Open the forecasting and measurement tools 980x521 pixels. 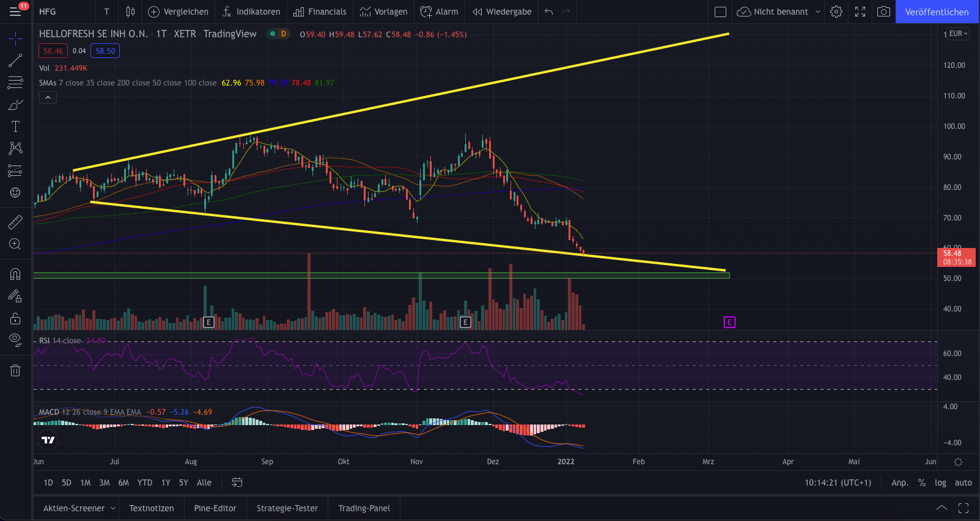[15, 170]
